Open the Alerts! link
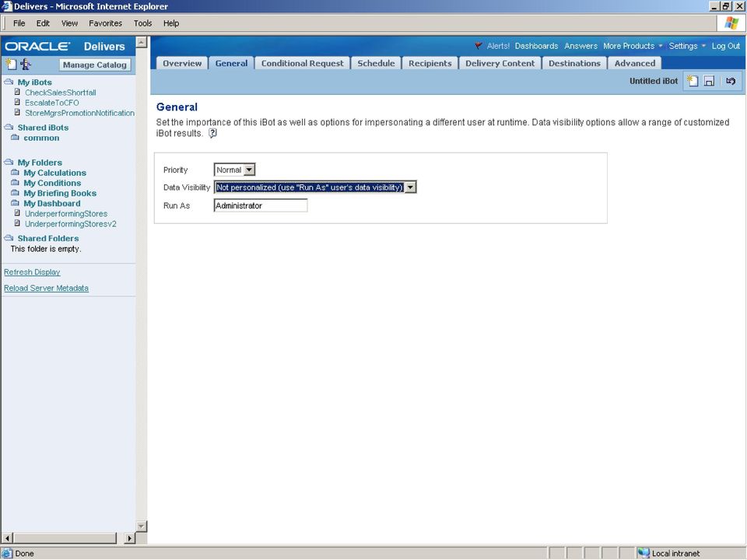747x560 pixels. pos(498,46)
